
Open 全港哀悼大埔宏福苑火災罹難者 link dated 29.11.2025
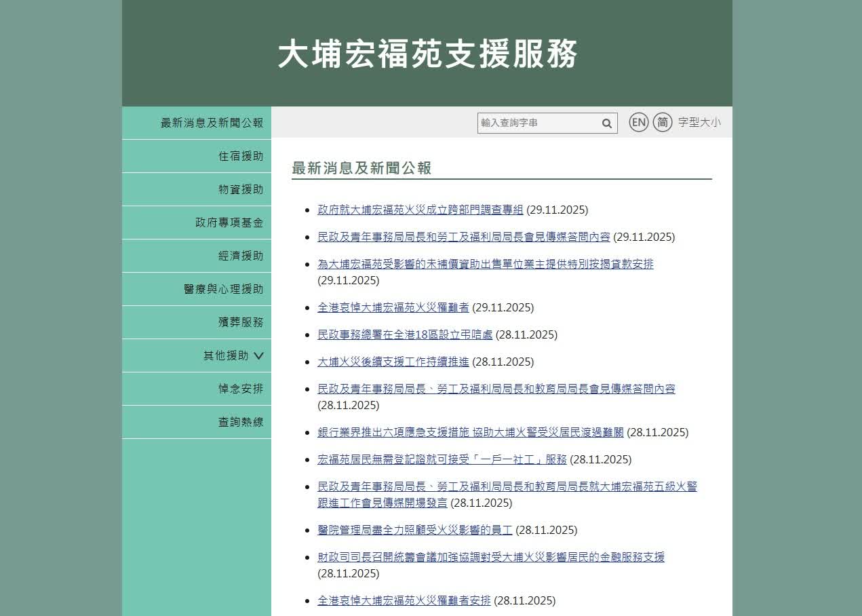pyautogui.click(x=393, y=307)
